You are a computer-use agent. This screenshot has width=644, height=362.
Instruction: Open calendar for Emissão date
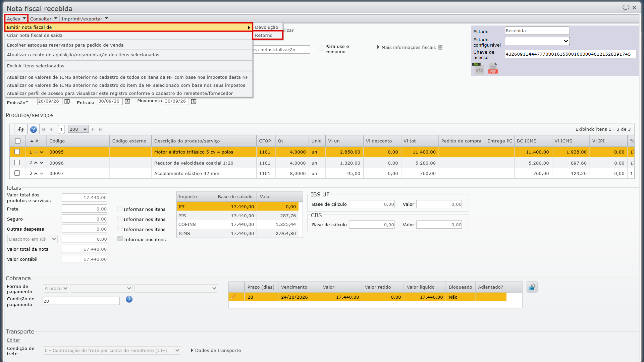point(67,101)
